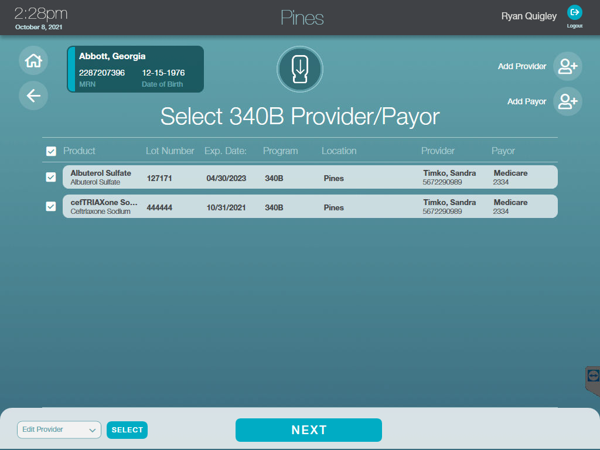Click the Exp. Date column header

coord(225,151)
